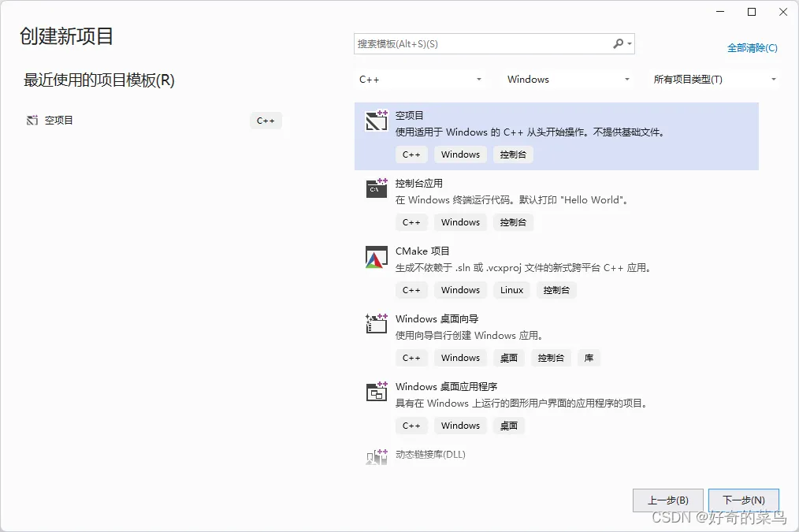Click the 库 tag on Windows 桌面向导
The width and height of the screenshot is (799, 532).
[x=589, y=358]
